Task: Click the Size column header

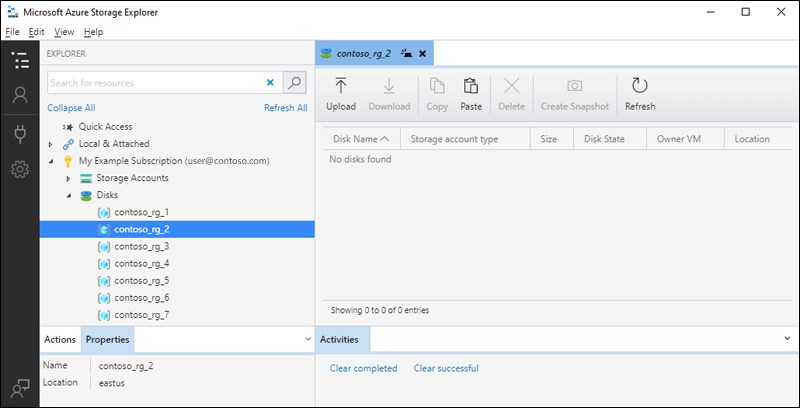Action: (552, 139)
